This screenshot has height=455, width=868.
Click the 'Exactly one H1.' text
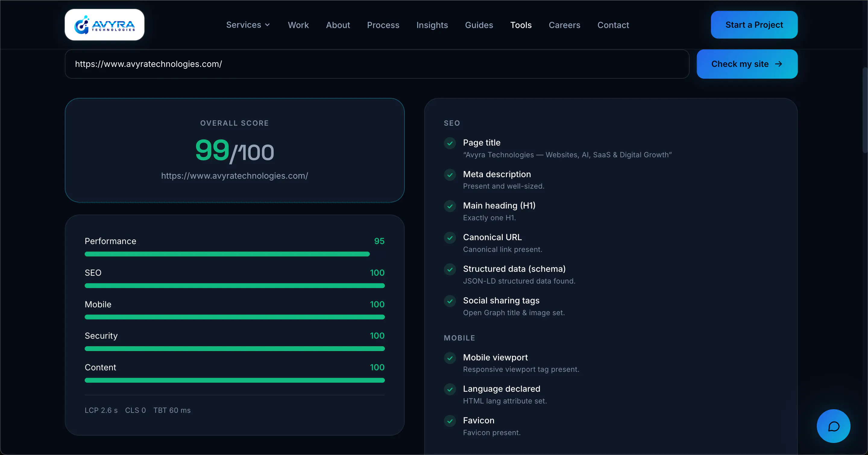pyautogui.click(x=489, y=218)
